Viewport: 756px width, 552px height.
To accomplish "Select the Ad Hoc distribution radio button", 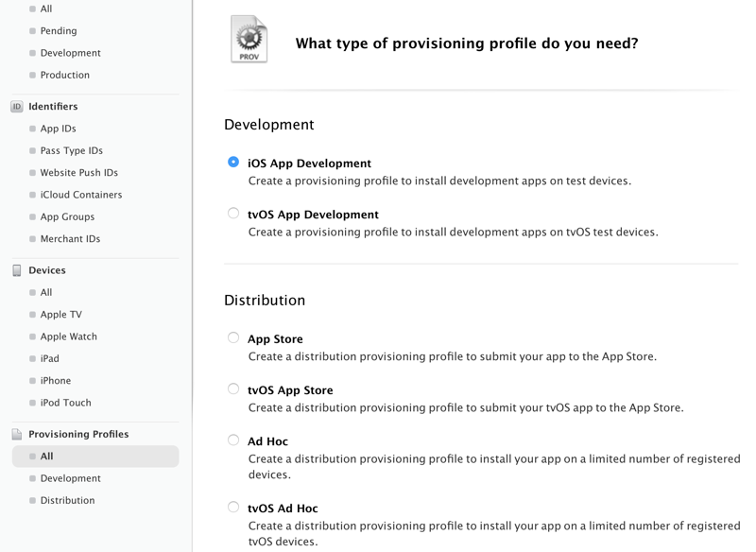I will click(x=233, y=440).
